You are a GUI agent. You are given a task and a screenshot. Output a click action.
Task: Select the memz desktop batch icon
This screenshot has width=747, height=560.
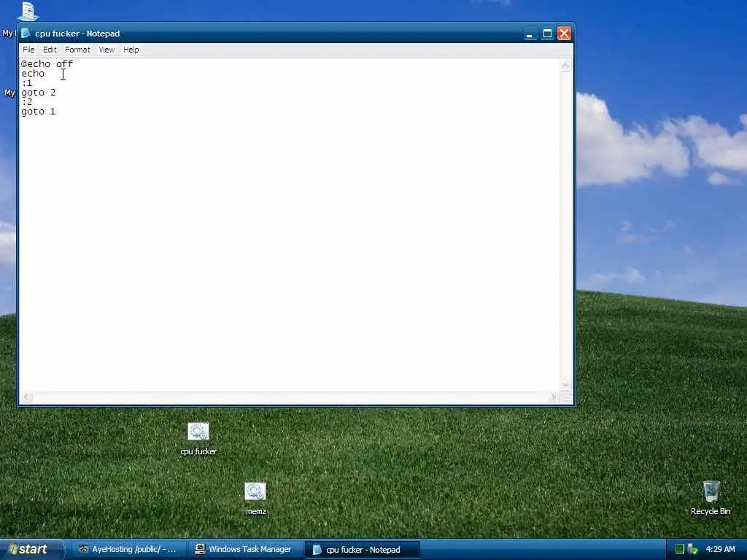click(255, 499)
